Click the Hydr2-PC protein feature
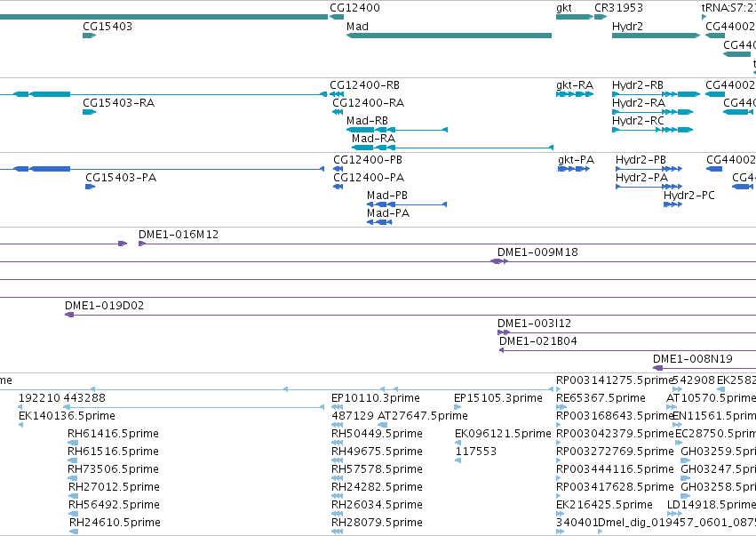This screenshot has height=536, width=756. (673, 204)
